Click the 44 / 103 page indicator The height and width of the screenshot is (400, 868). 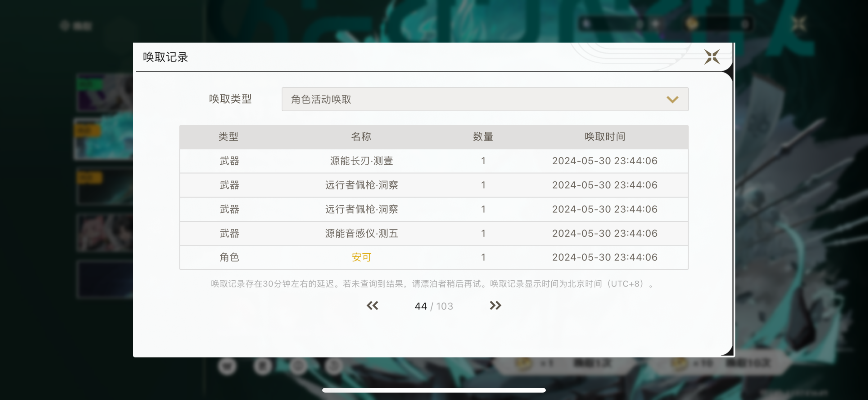(x=434, y=306)
